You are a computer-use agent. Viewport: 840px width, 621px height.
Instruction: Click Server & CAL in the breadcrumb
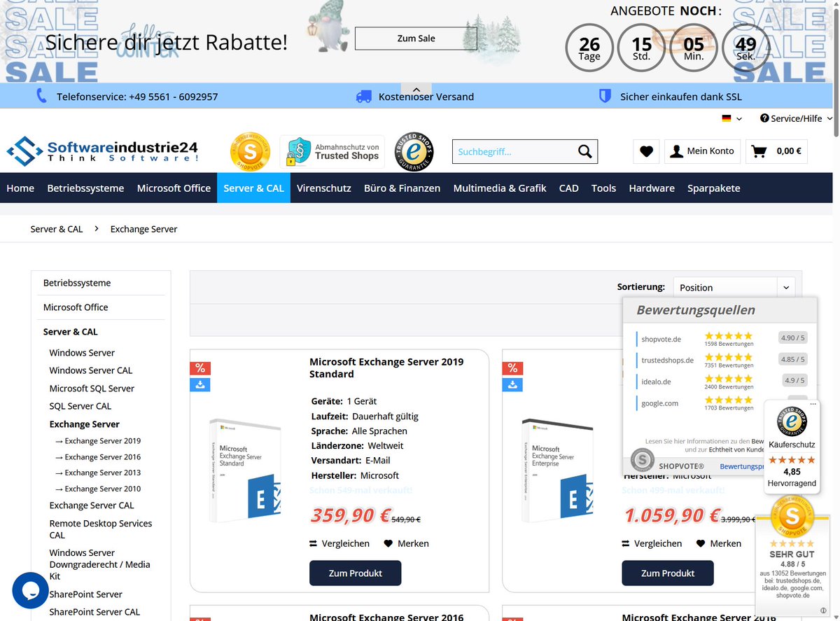click(x=57, y=229)
